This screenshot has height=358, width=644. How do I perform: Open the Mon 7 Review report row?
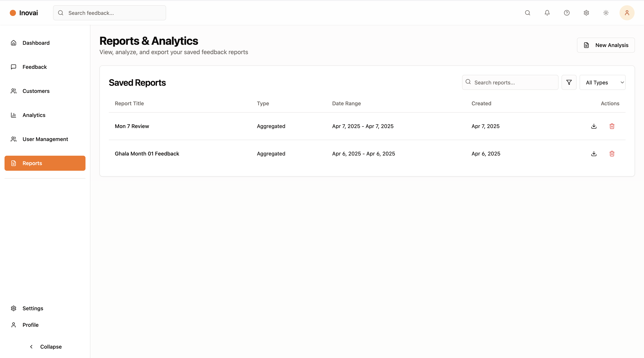pyautogui.click(x=132, y=126)
